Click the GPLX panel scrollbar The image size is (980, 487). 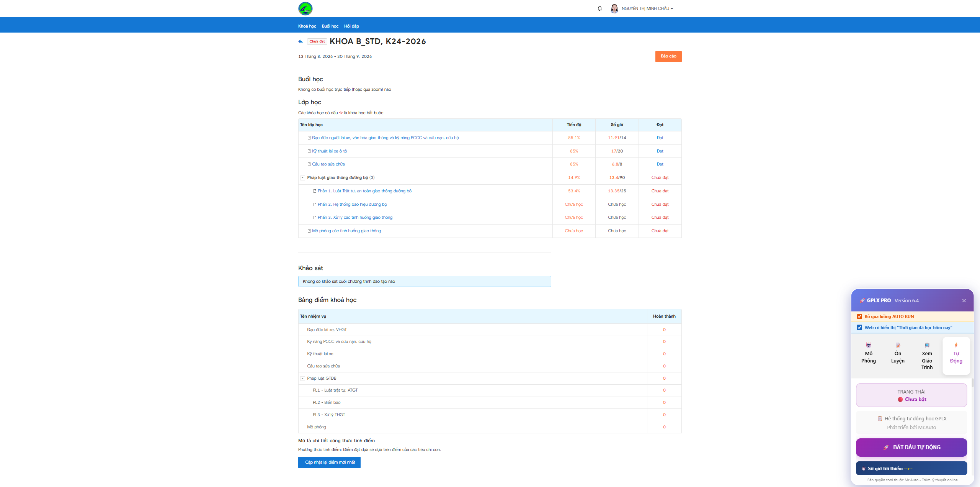point(972,383)
